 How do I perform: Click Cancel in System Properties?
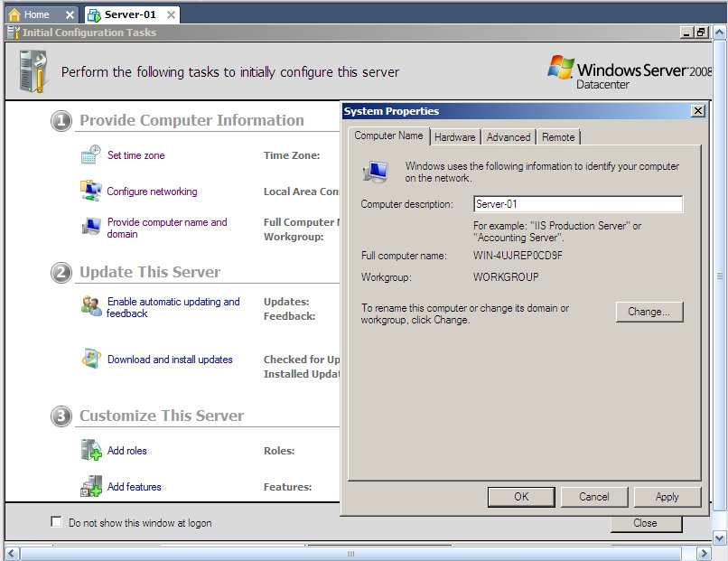[593, 497]
